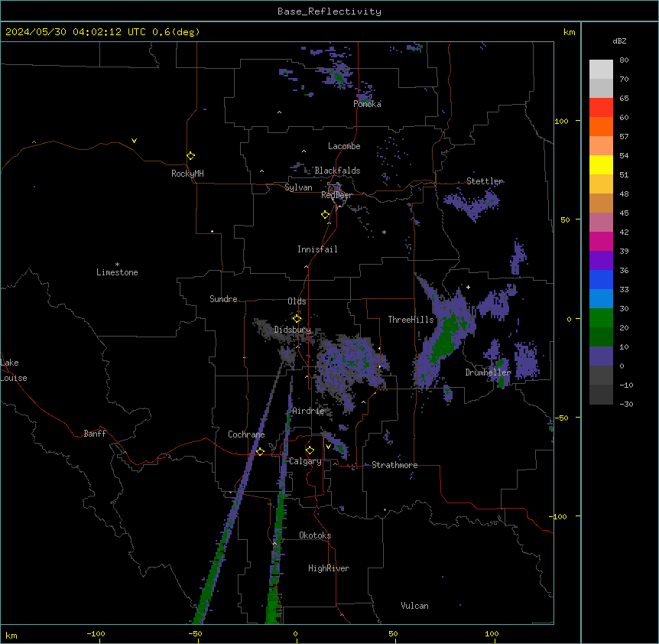Image resolution: width=659 pixels, height=644 pixels.
Task: Click the white asterisk above Limestone
Action: point(117,265)
